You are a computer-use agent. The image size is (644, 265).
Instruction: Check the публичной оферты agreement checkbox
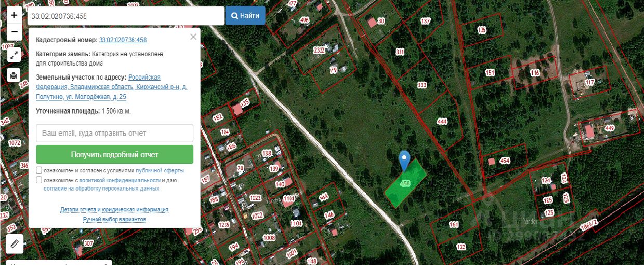tap(40, 170)
